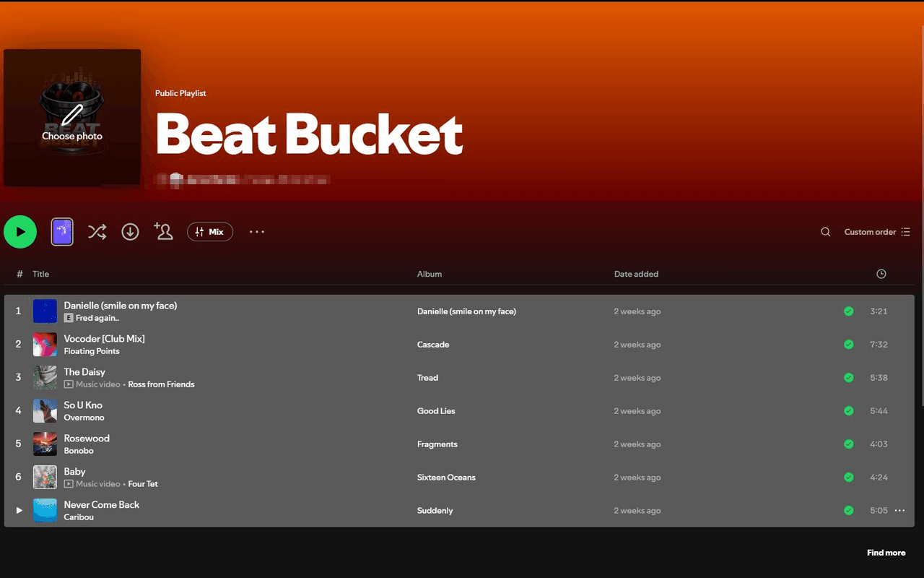The width and height of the screenshot is (924, 578).
Task: Click the Baby track thumbnail
Action: coord(45,478)
